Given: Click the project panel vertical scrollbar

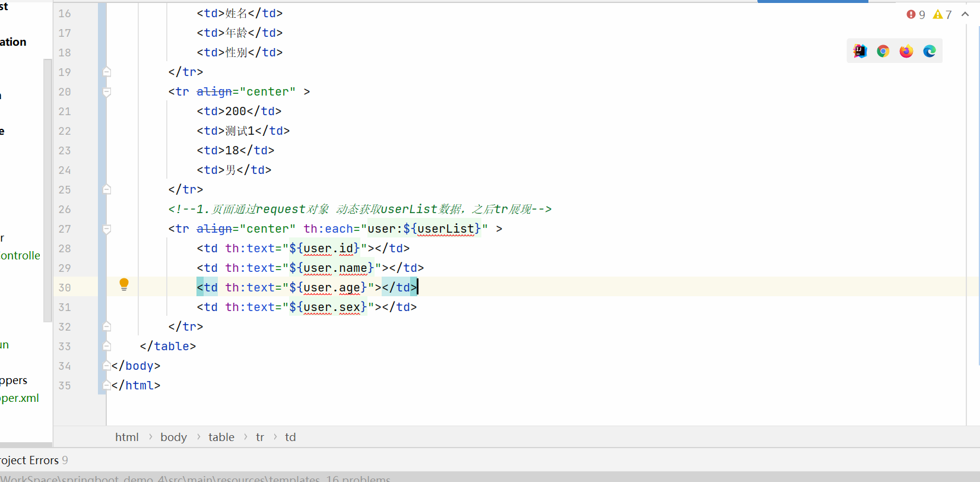Looking at the screenshot, I should [47, 190].
